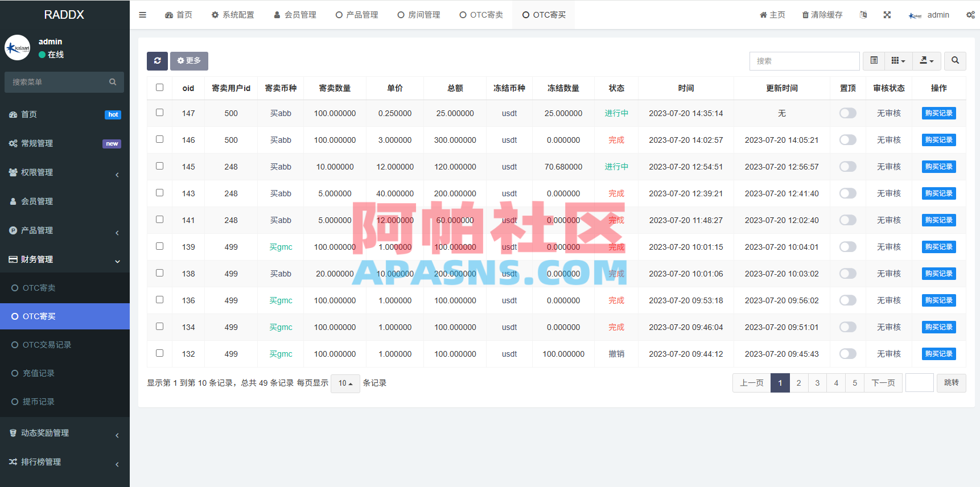
Task: Select the header select-all checkbox
Action: pos(159,88)
